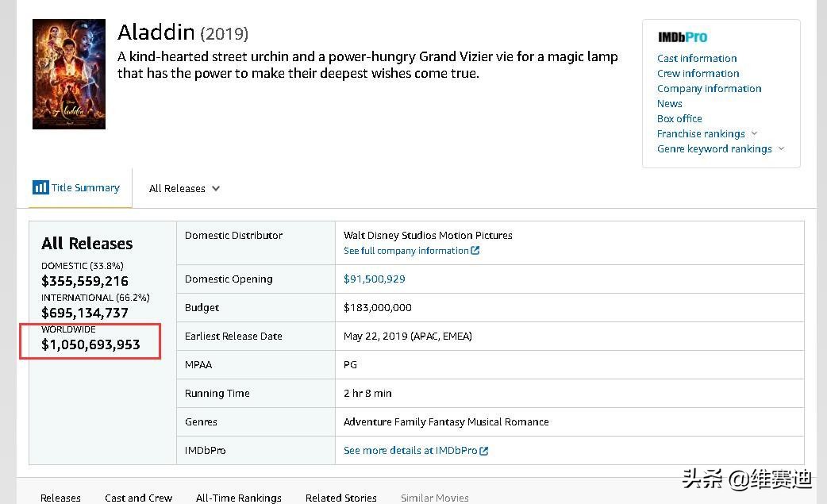The height and width of the screenshot is (504, 827).
Task: Click the Domestic Opening label
Action: click(229, 279)
